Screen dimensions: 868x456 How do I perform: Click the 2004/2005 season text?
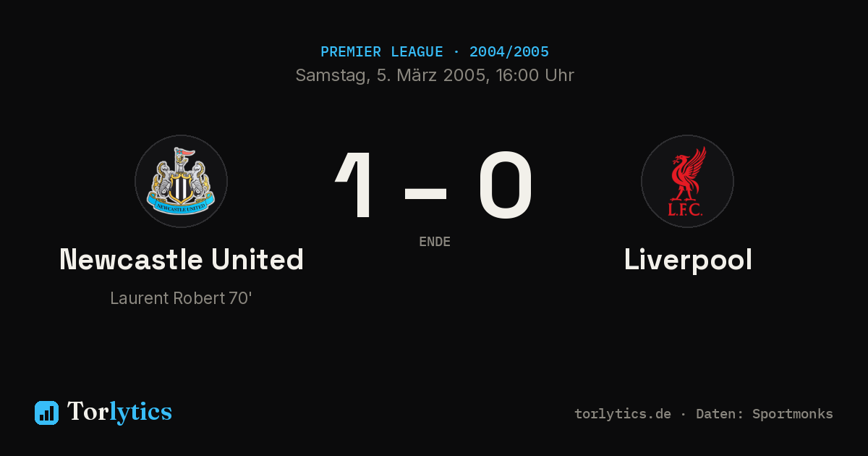click(x=509, y=52)
